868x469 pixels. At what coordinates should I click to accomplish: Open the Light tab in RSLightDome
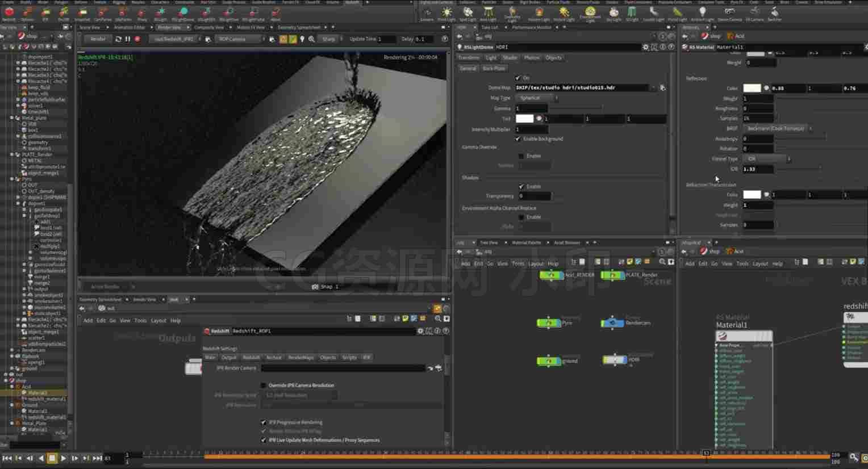pyautogui.click(x=491, y=58)
